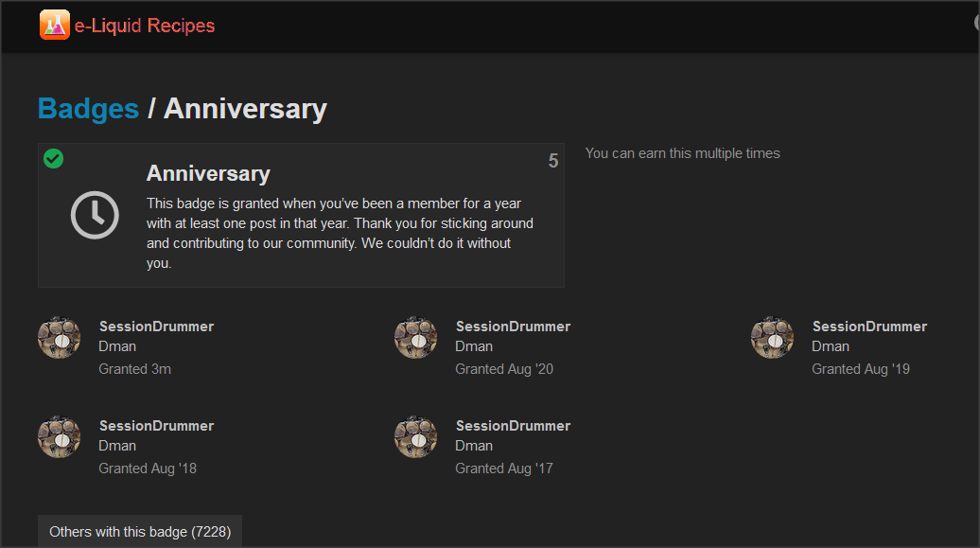Click SessionDrummer username above Granted 3m
Viewport: 980px width, 548px height.
point(156,327)
